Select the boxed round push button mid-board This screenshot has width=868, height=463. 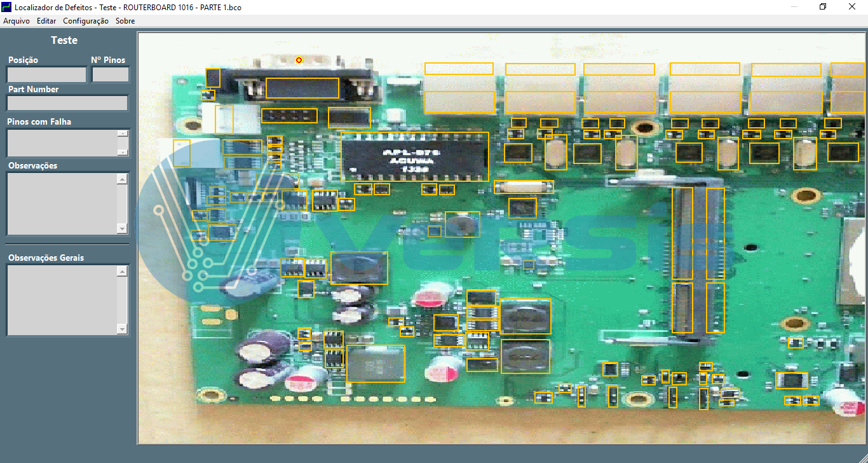click(462, 224)
